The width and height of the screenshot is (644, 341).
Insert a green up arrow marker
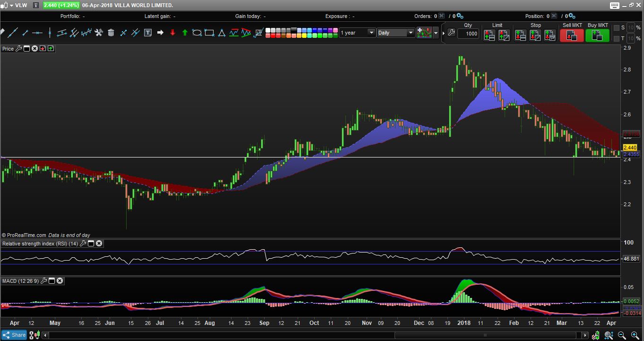[x=185, y=33]
